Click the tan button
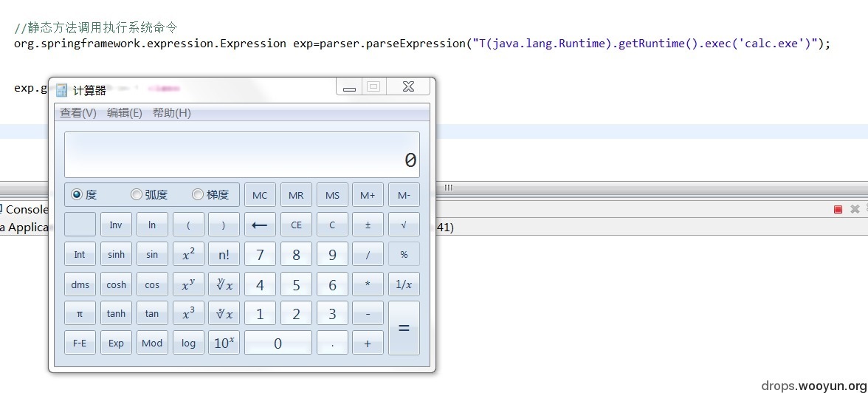 (152, 313)
